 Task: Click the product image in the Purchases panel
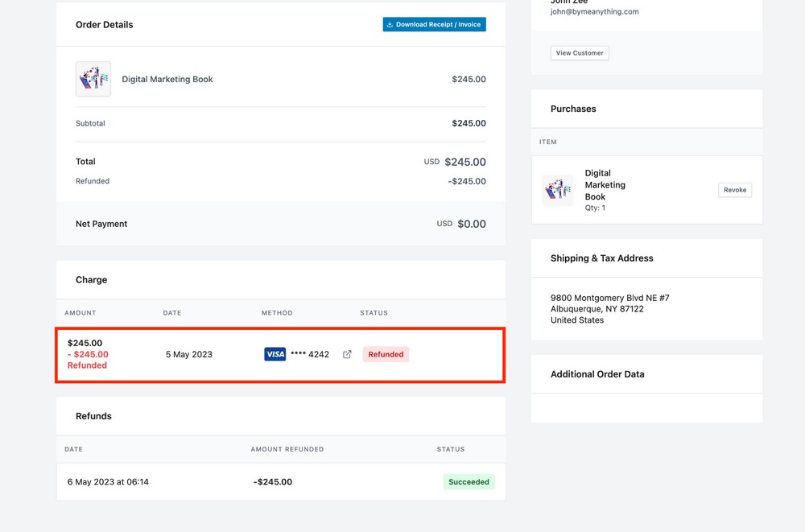[x=558, y=190]
